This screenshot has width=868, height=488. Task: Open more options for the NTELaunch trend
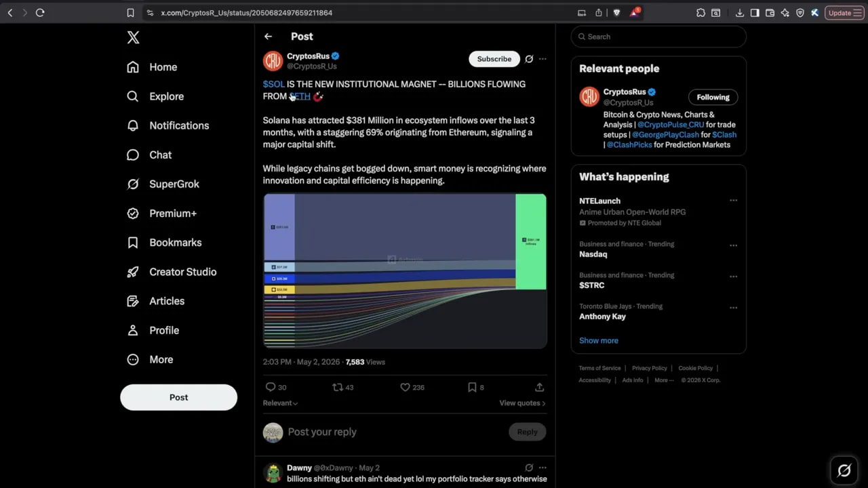(733, 201)
